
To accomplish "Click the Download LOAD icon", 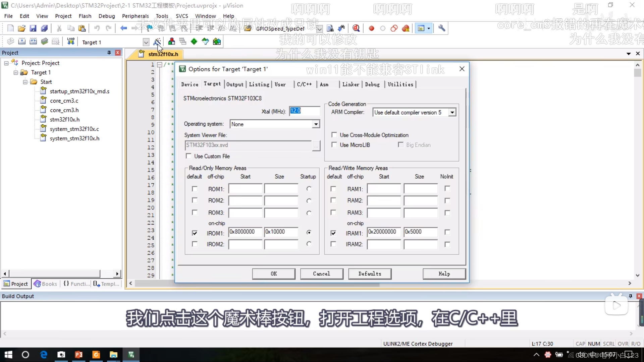I will coord(71,42).
